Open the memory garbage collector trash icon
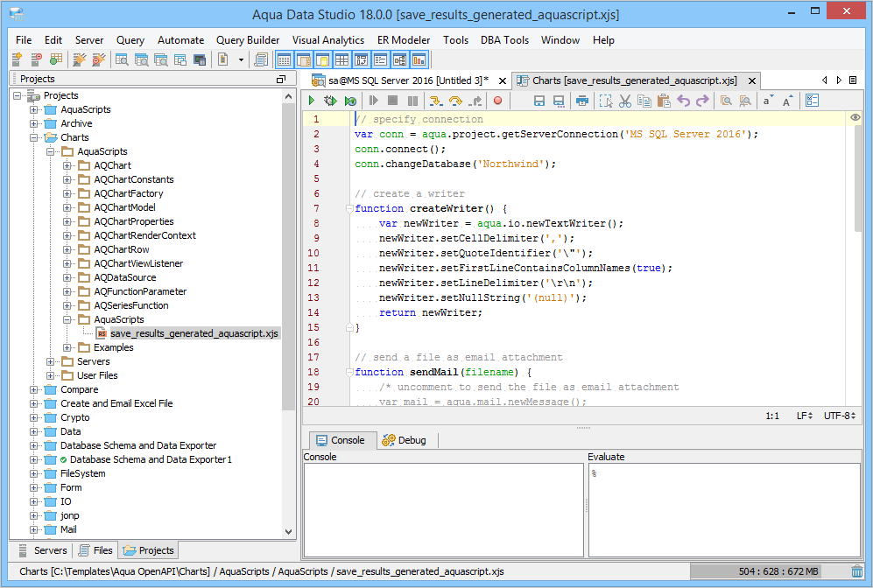 pos(856,571)
